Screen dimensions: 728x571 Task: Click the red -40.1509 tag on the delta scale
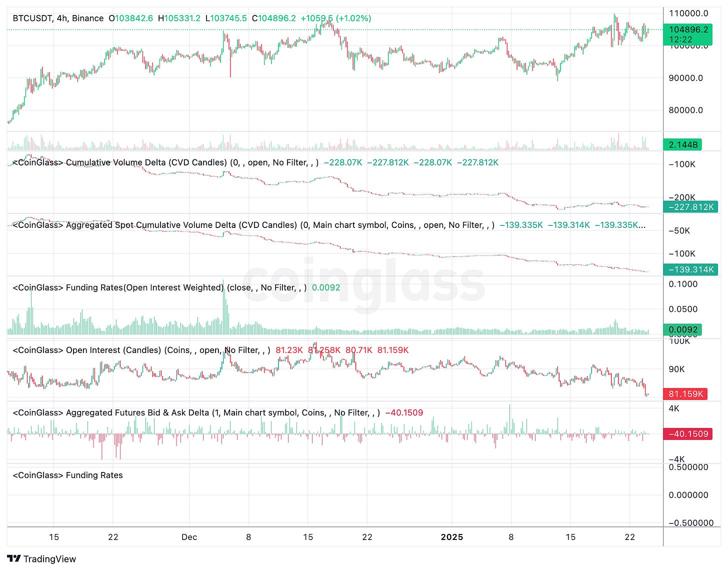688,433
